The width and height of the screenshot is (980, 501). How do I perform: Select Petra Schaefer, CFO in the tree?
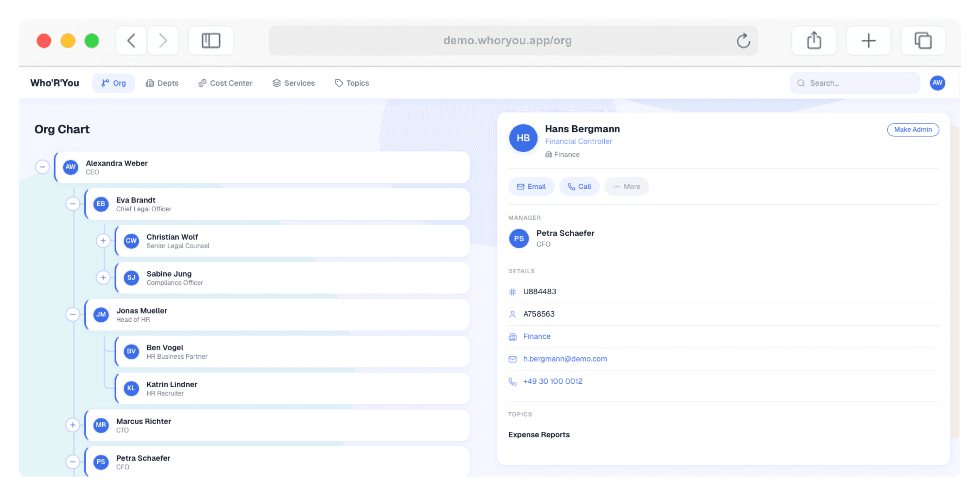coord(278,462)
